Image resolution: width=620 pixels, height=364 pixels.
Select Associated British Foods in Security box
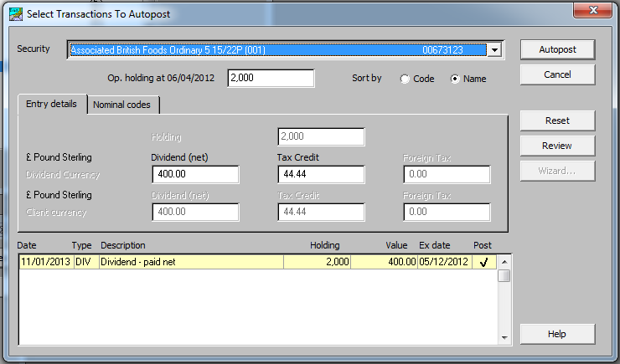(277, 50)
